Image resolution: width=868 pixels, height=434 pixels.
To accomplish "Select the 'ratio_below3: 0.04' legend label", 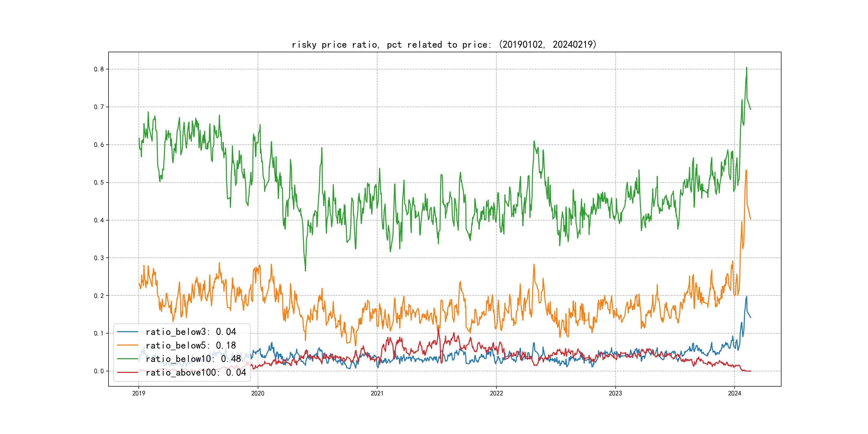I will pos(191,332).
